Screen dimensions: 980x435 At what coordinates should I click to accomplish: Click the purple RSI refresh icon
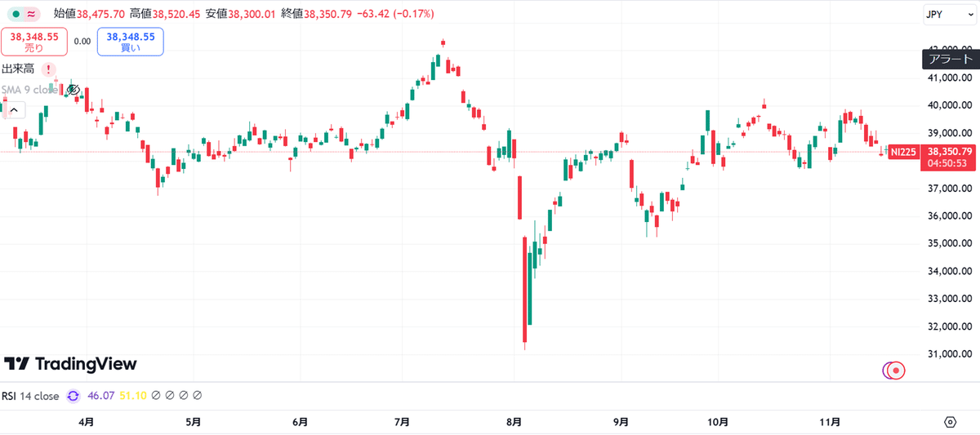[73, 396]
